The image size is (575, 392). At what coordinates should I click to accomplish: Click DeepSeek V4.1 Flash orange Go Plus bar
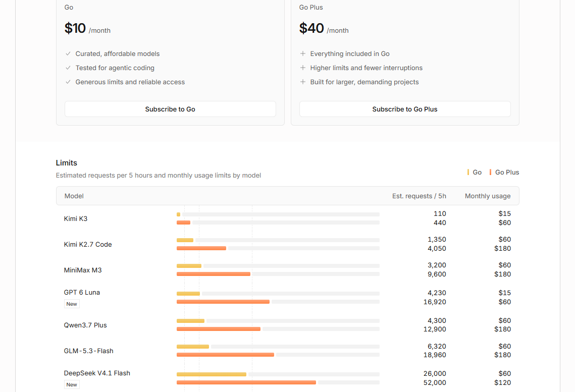246,382
